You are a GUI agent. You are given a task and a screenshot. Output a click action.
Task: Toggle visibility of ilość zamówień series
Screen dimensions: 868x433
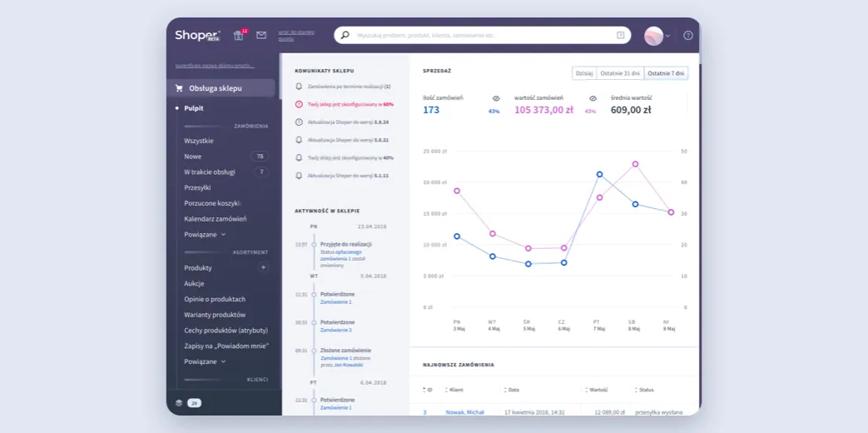[x=496, y=98]
